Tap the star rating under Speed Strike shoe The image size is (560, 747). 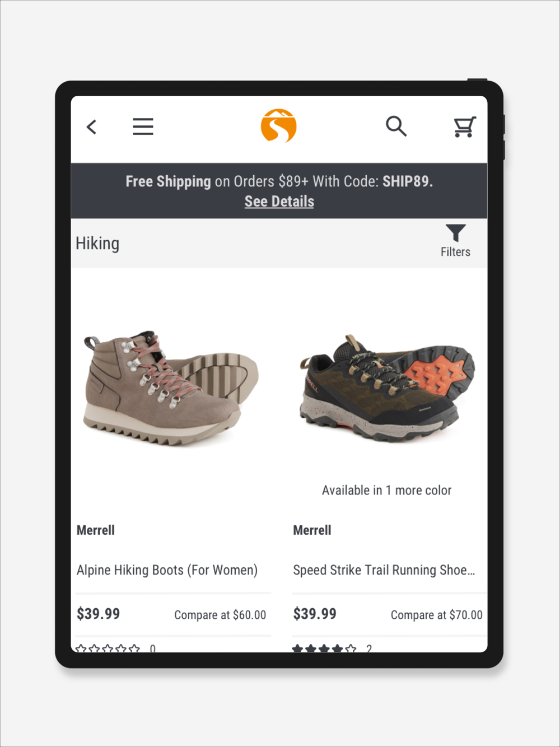tap(324, 648)
